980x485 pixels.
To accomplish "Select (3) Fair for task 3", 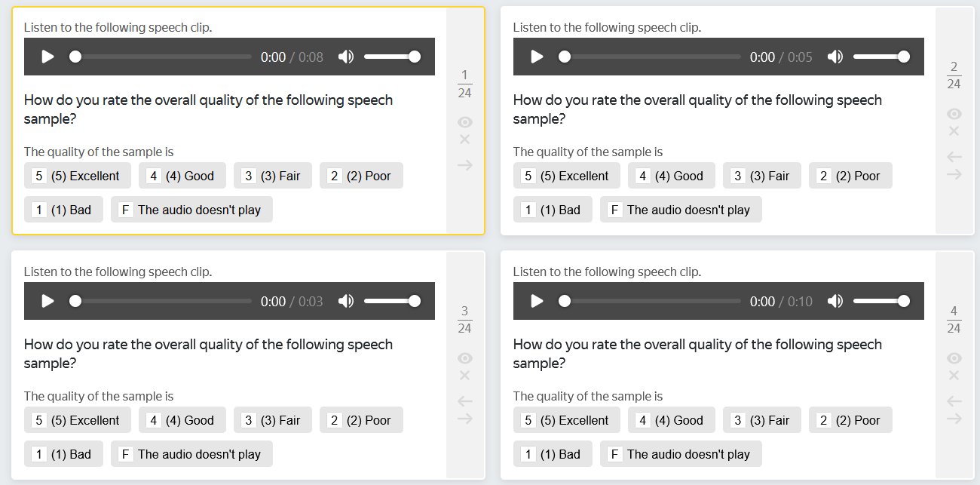I will coord(272,420).
